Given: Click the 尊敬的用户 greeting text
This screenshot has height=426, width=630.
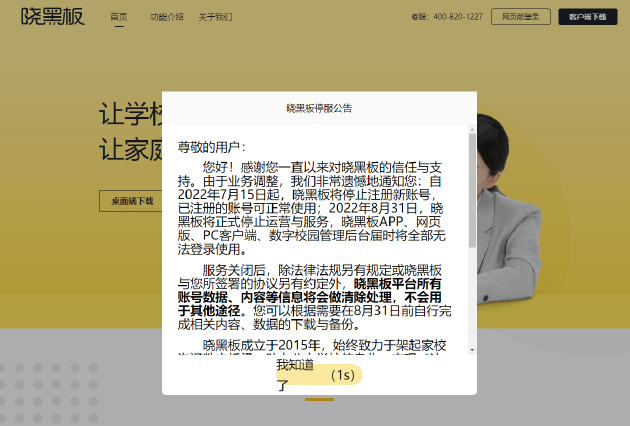Looking at the screenshot, I should click(x=211, y=147).
